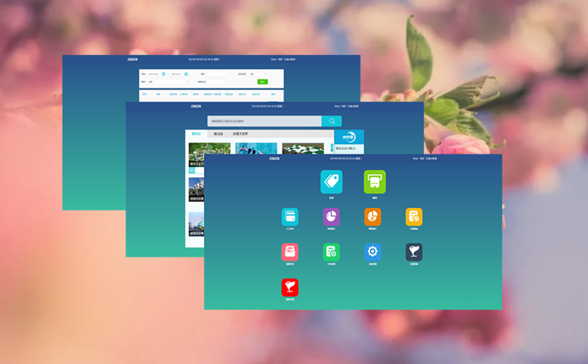
Task: Click the red cocktail glass icon
Action: 290,287
